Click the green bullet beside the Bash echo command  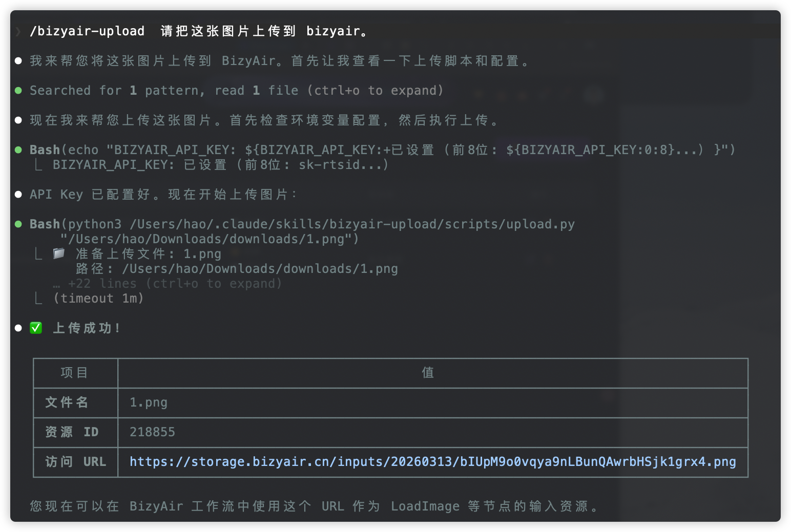point(18,150)
